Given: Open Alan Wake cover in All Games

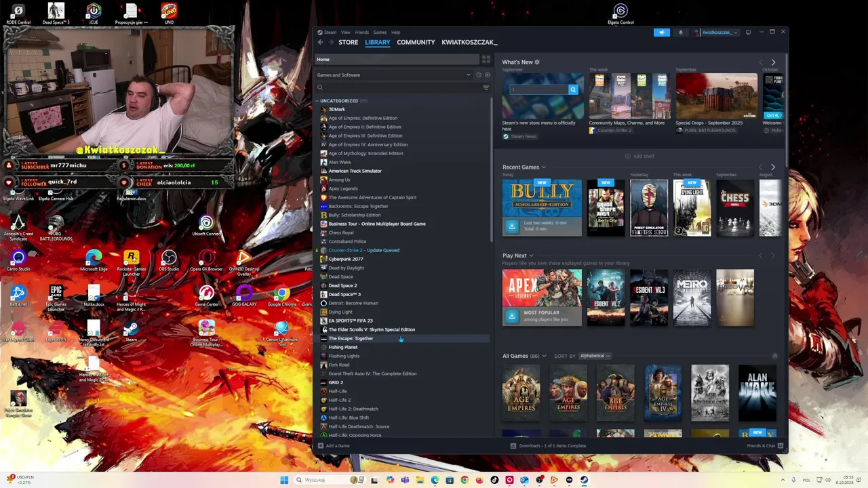Looking at the screenshot, I should pos(757,393).
